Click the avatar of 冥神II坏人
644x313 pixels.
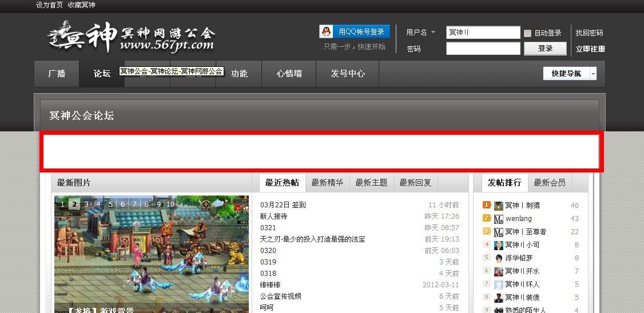click(498, 284)
